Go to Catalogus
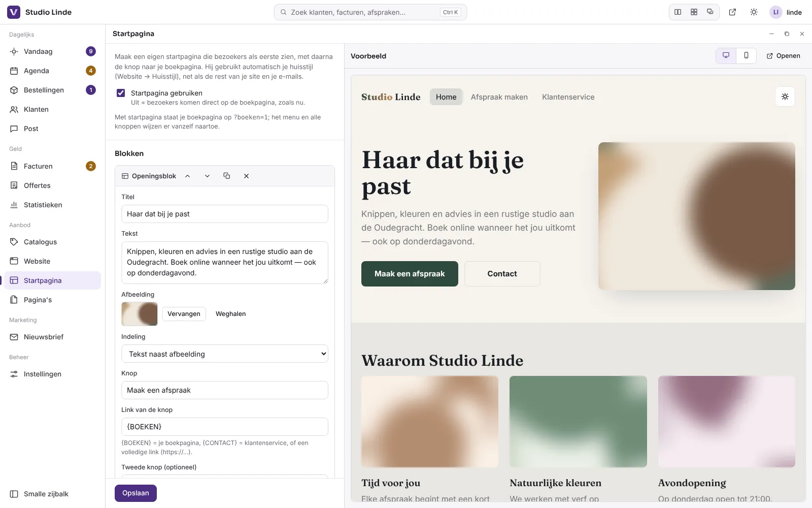Viewport: 812px width, 508px height. tap(52, 242)
